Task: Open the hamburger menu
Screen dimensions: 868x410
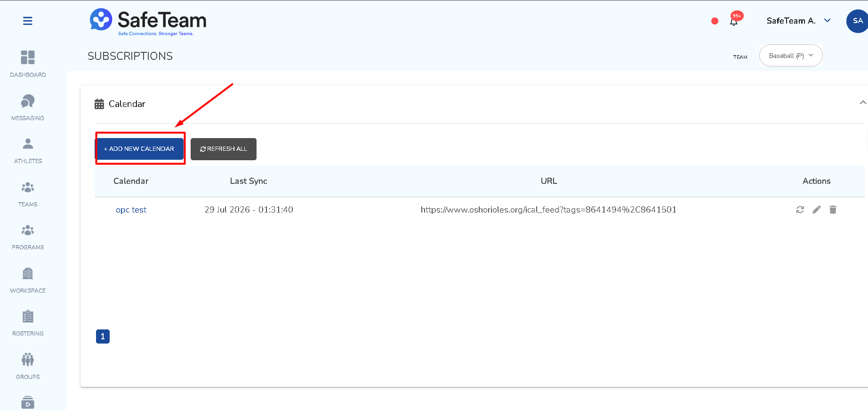Action: pos(28,21)
